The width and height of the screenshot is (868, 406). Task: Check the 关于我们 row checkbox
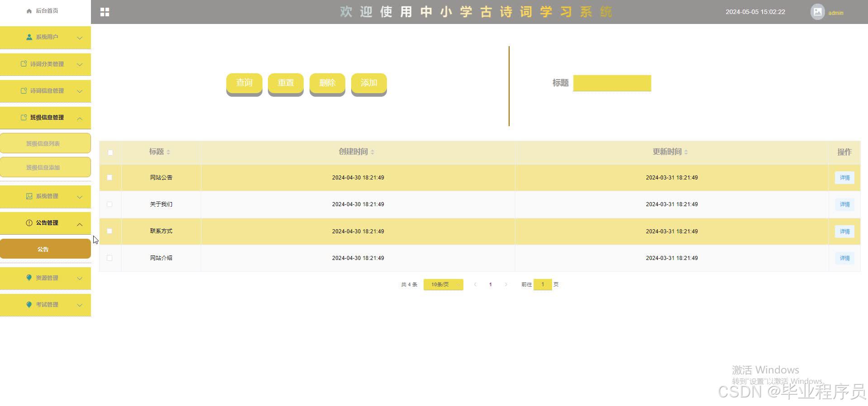pos(110,204)
